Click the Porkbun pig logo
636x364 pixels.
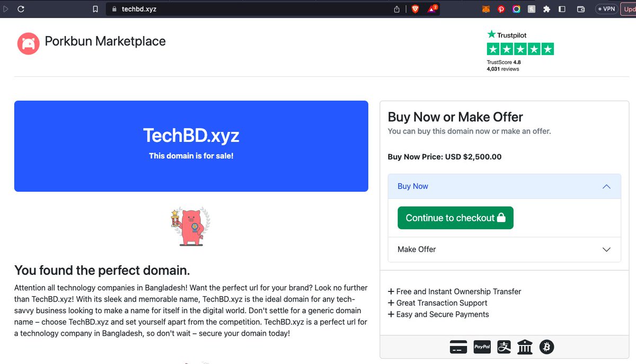click(x=28, y=43)
